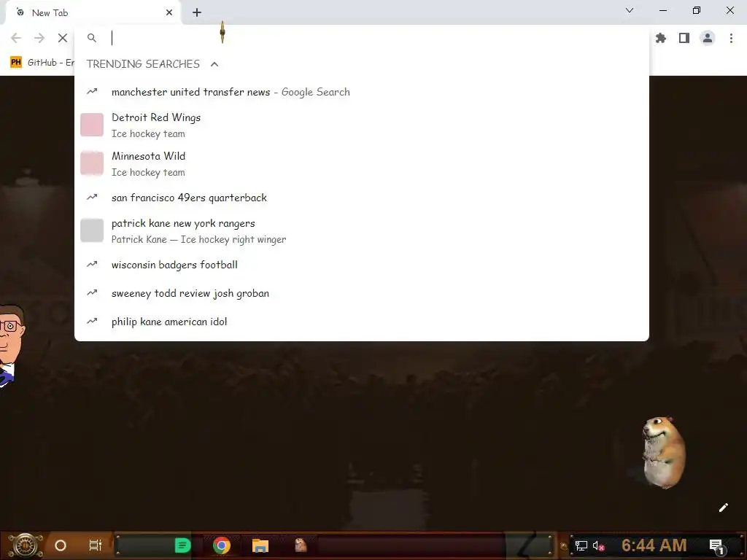Open a new tab with plus button
The width and height of the screenshot is (747, 560).
click(197, 13)
